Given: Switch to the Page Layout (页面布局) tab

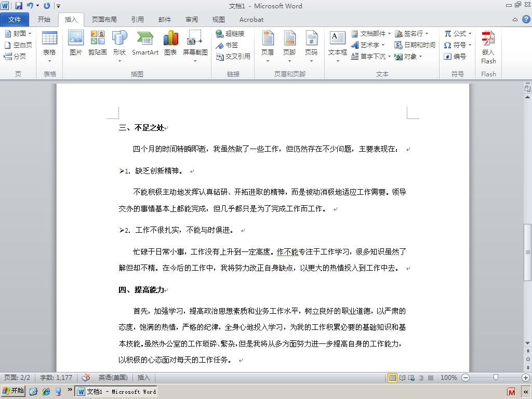Looking at the screenshot, I should click(x=104, y=20).
